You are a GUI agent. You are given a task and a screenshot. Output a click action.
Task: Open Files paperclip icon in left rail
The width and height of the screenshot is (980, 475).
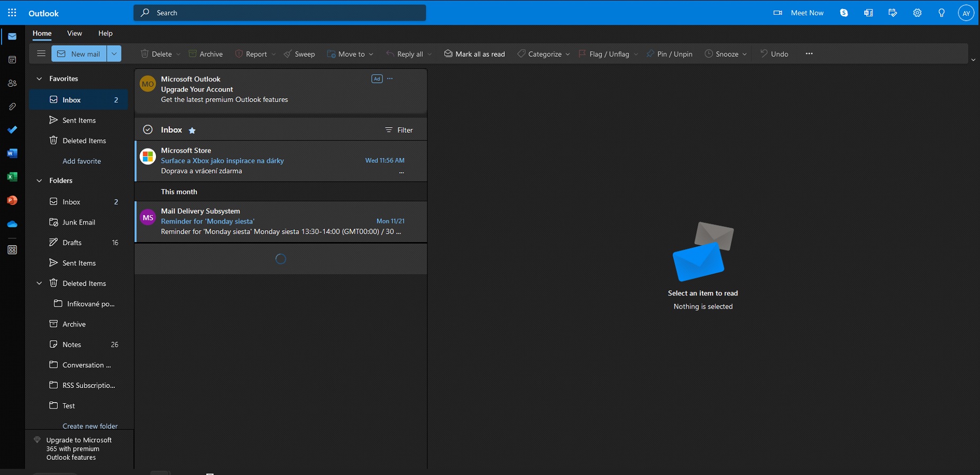(x=12, y=107)
